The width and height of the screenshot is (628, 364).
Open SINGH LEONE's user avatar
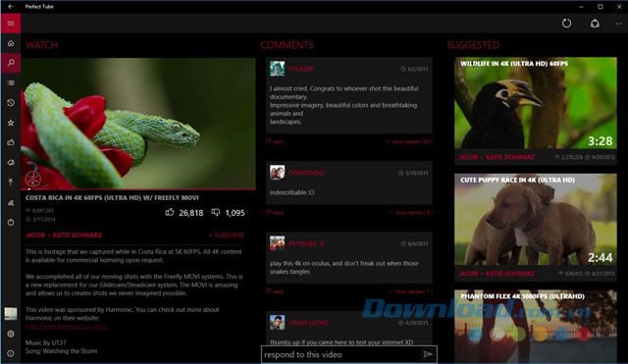click(277, 323)
